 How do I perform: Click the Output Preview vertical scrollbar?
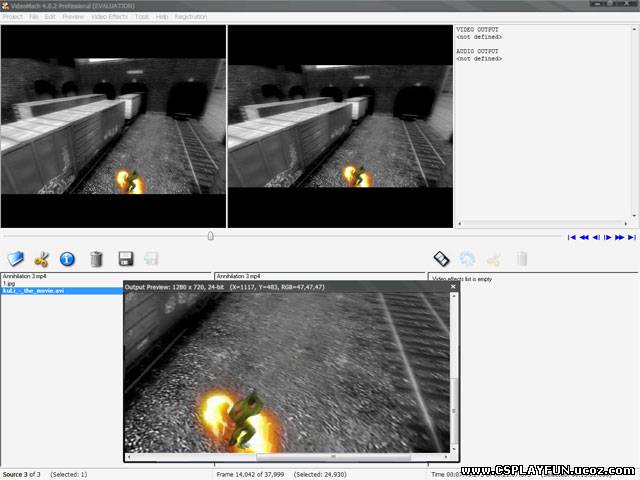click(454, 372)
